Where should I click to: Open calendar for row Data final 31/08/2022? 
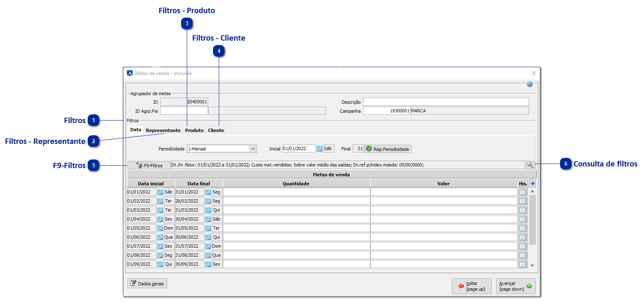point(208,255)
